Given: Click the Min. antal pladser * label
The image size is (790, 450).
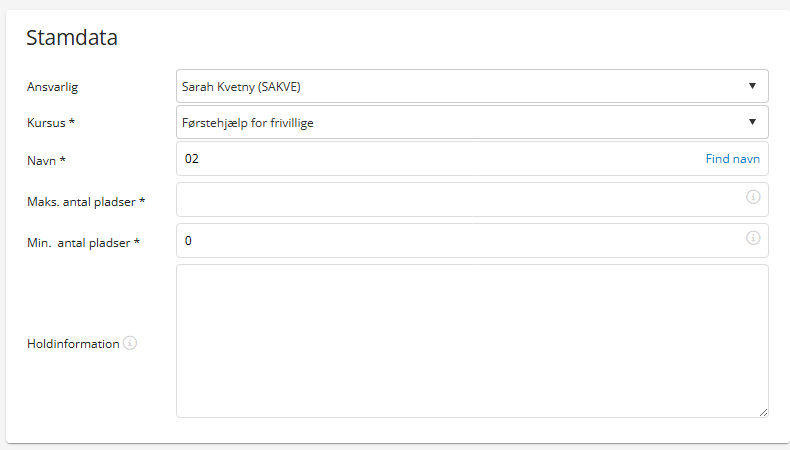Looking at the screenshot, I should [83, 242].
